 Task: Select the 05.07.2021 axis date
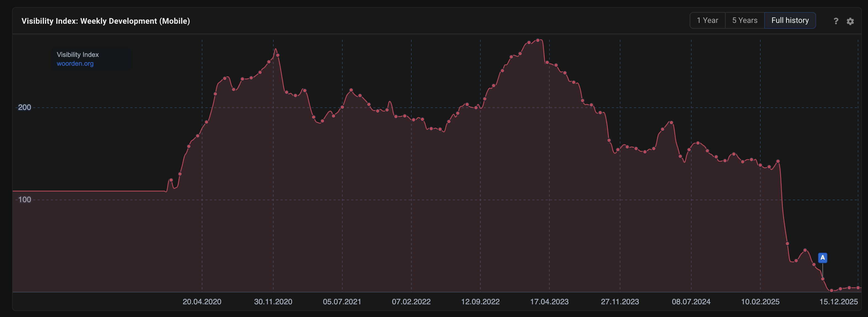pos(342,302)
